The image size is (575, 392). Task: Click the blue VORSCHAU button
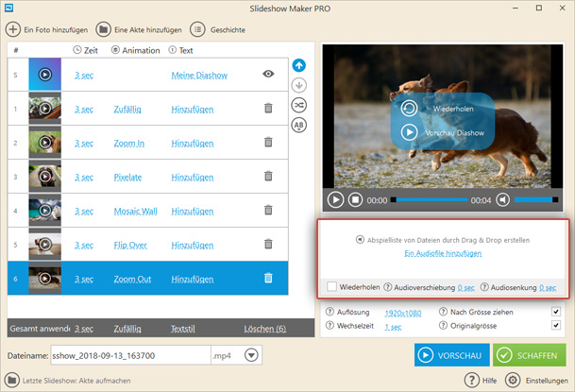click(451, 355)
